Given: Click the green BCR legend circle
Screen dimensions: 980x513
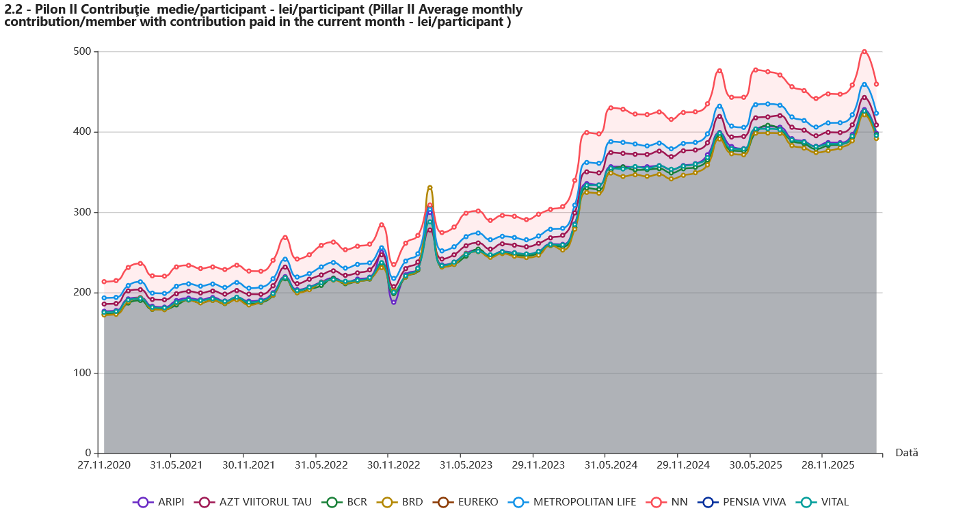Looking at the screenshot, I should (x=332, y=502).
